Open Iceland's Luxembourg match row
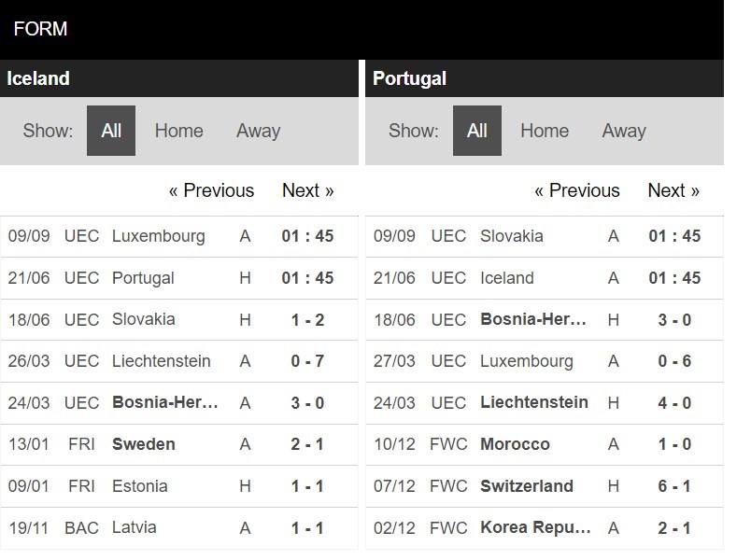The height and width of the screenshot is (560, 737). tap(158, 236)
